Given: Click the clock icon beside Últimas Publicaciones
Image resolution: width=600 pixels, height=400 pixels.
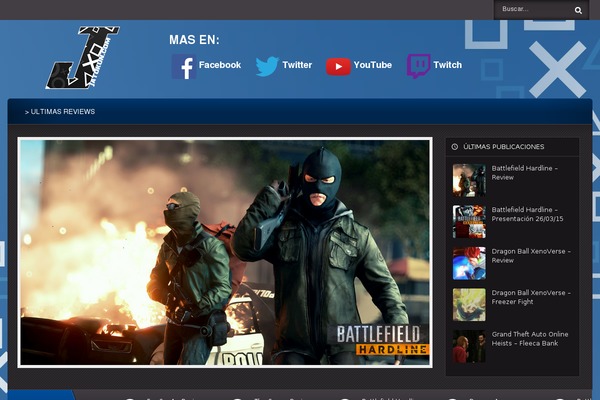Looking at the screenshot, I should [455, 147].
